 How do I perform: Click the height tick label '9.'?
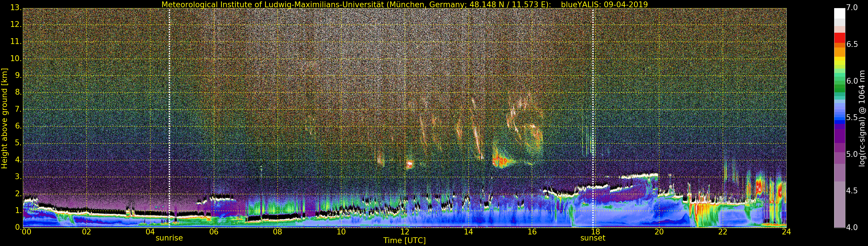[x=18, y=75]
